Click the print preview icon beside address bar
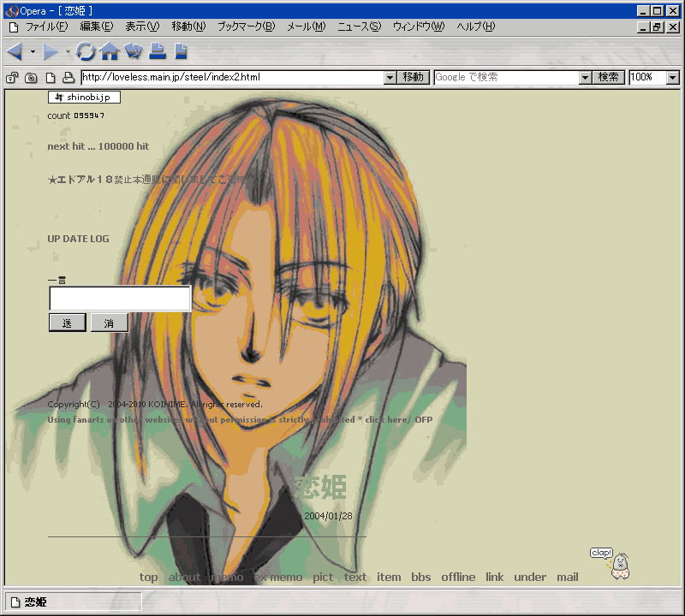Image resolution: width=685 pixels, height=616 pixels. coord(68,78)
